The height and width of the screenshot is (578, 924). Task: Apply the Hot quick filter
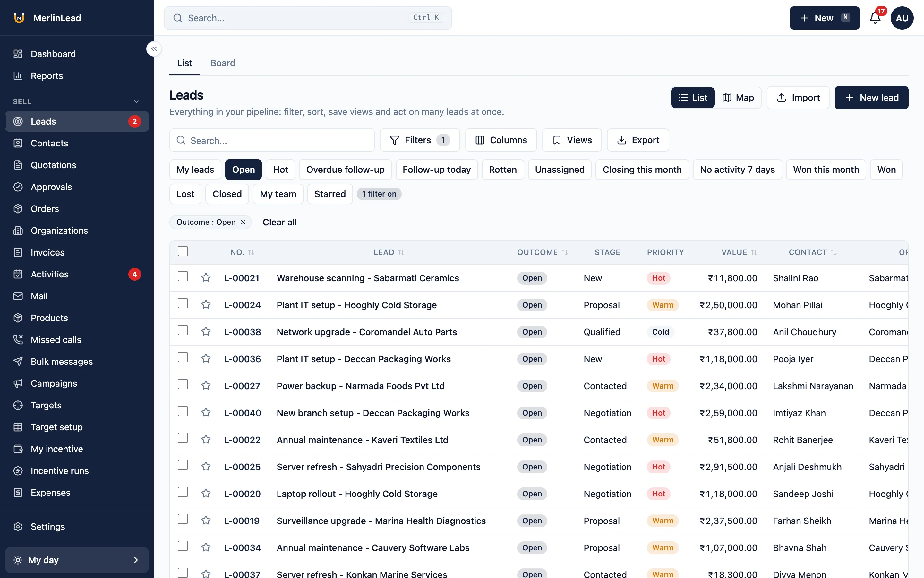(280, 169)
